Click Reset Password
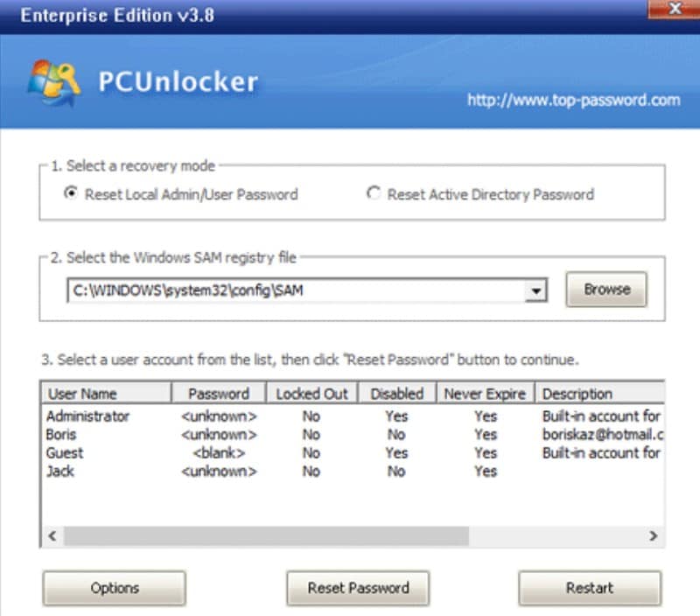 pyautogui.click(x=357, y=588)
